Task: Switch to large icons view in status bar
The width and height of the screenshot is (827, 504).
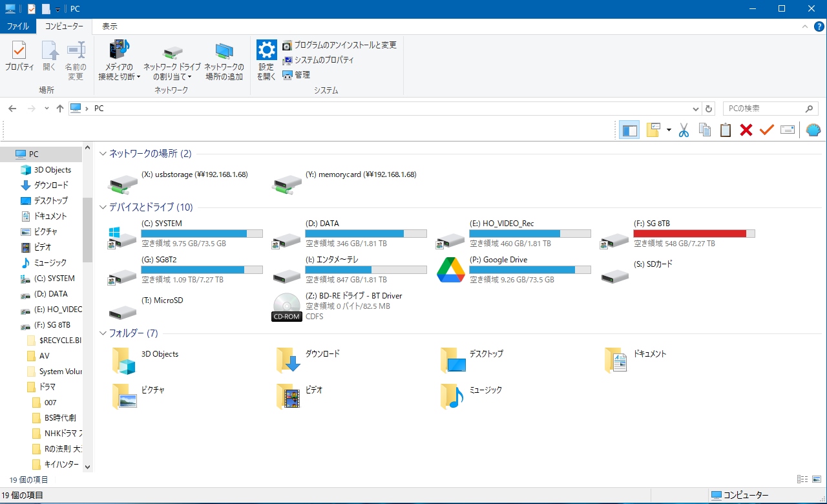Action: click(817, 479)
